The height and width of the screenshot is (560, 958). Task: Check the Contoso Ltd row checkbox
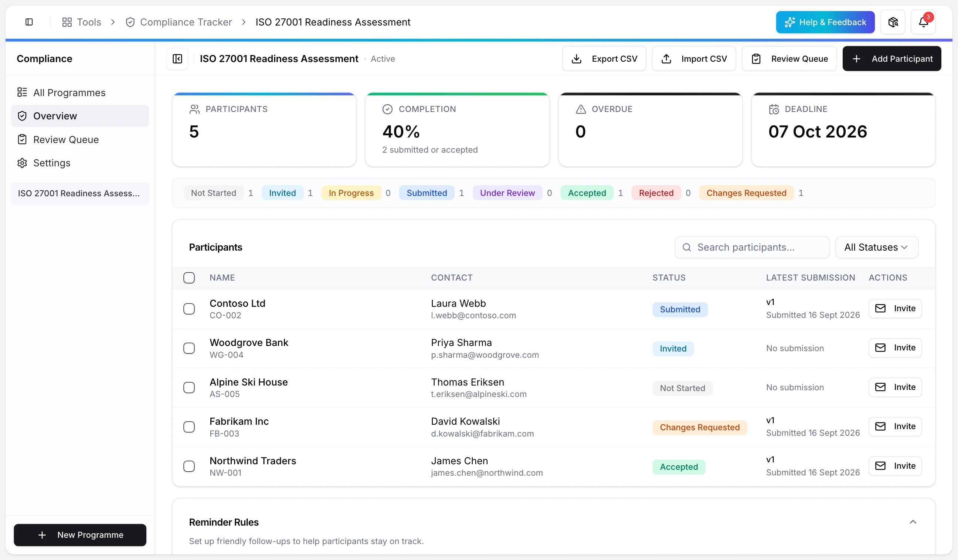coord(189,309)
